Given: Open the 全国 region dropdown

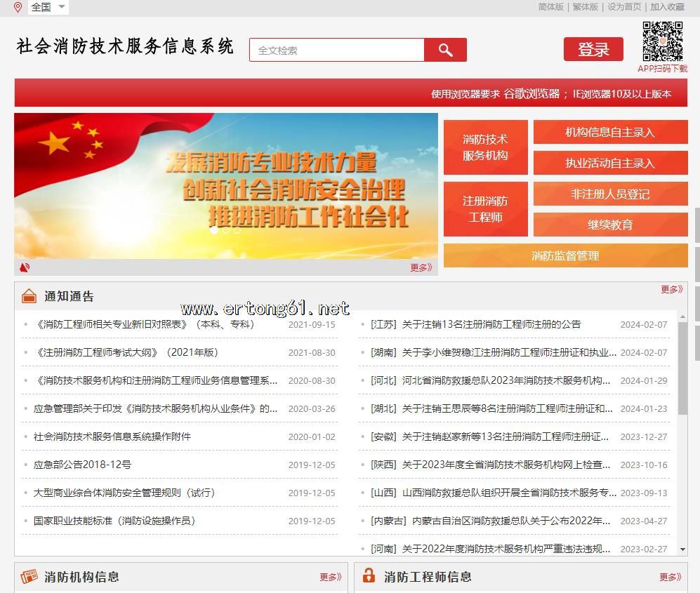Looking at the screenshot, I should point(48,7).
